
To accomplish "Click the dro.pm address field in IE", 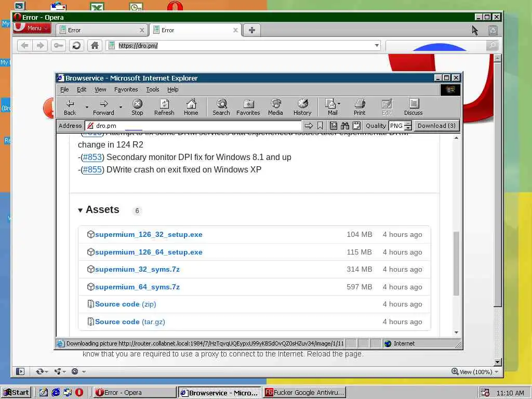I will pos(193,126).
